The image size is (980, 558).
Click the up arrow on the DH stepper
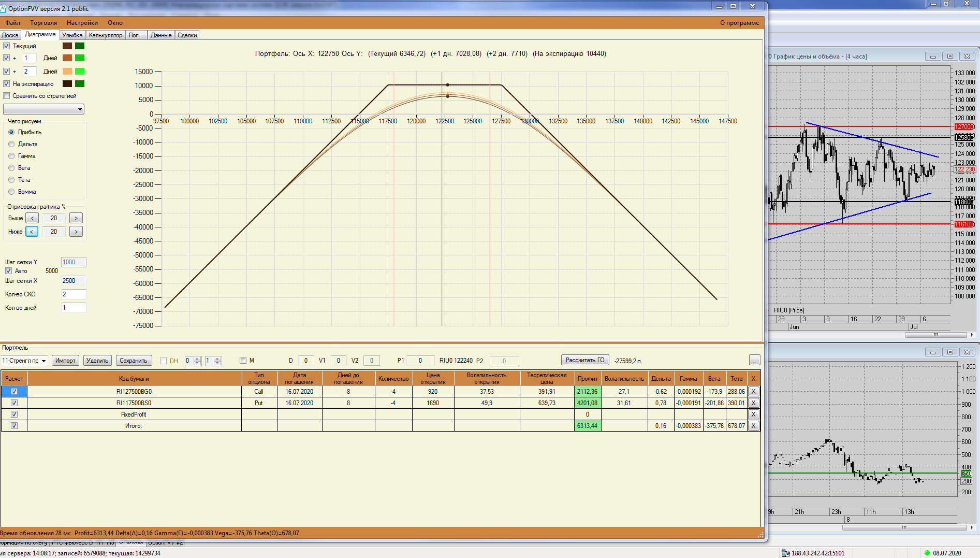click(197, 359)
